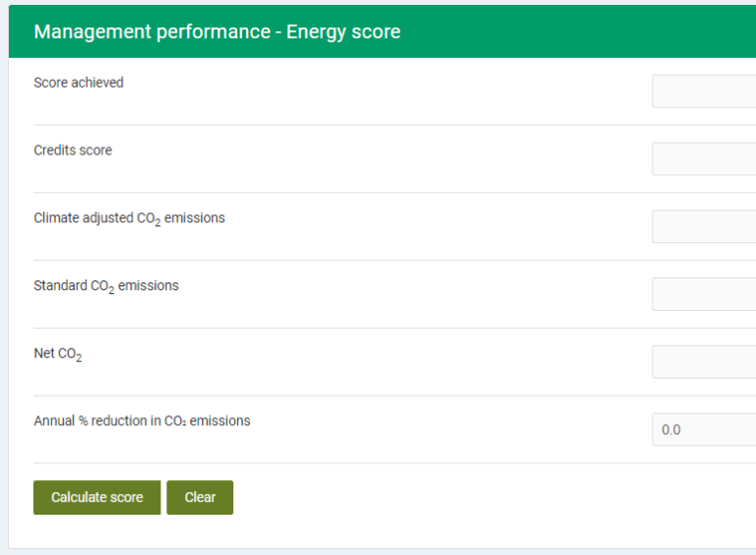Click the divider line above Calculate score button

395,463
